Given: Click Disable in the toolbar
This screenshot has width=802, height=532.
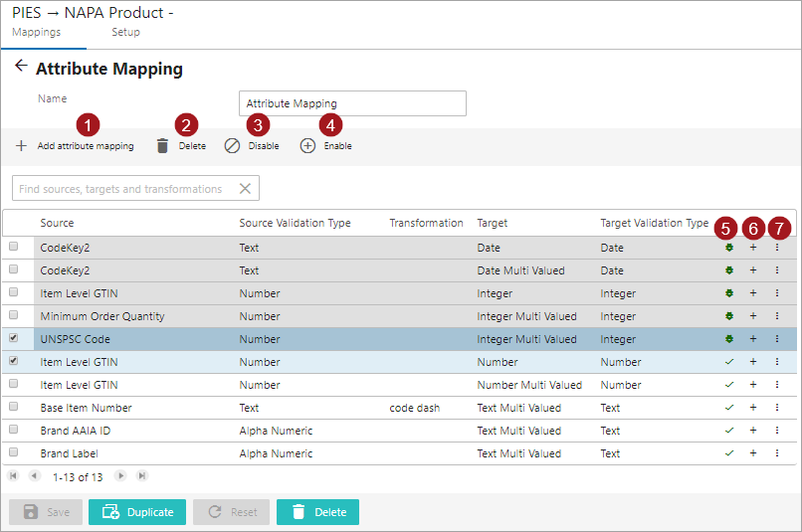Looking at the screenshot, I should [252, 145].
